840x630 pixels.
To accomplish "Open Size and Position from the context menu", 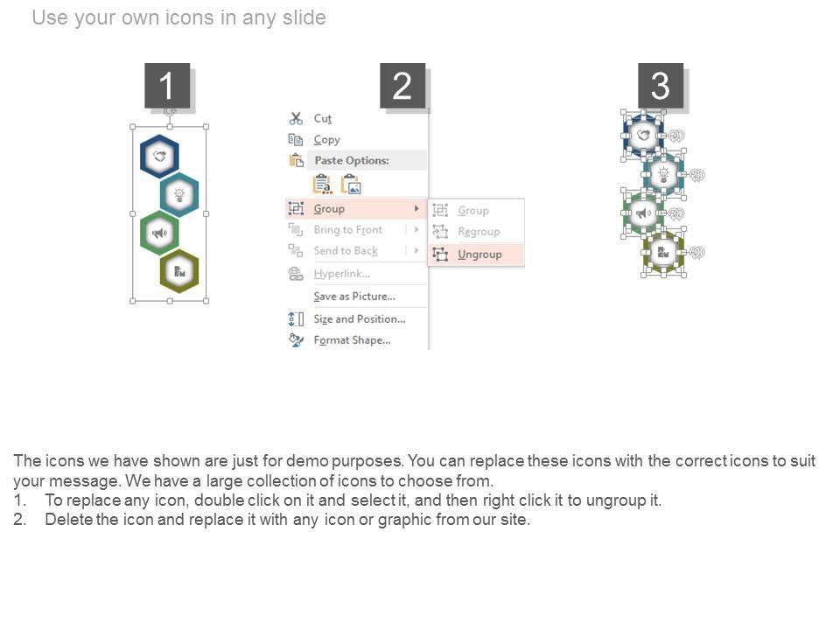I will tap(359, 318).
